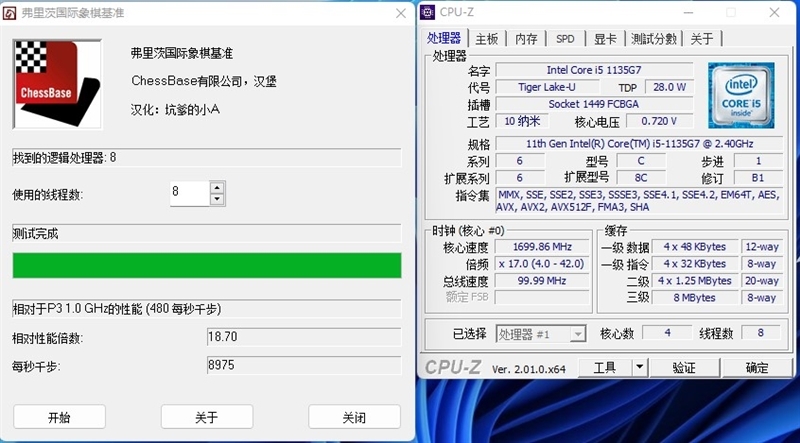Click the 验证 button
The image size is (800, 443).
tap(684, 367)
